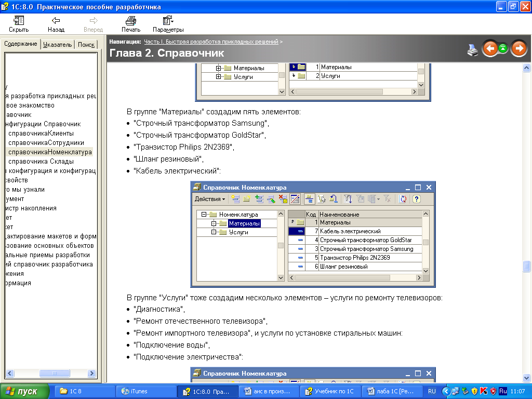The width and height of the screenshot is (532, 399).
Task: Click the down arrow of page vertical scrollbar
Action: coord(526,378)
